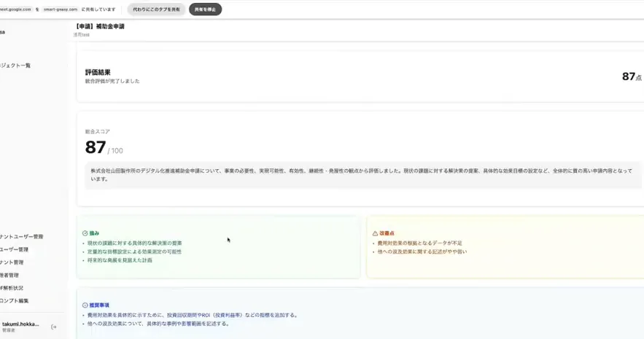Click the large 87 / 100 score

tap(104, 147)
